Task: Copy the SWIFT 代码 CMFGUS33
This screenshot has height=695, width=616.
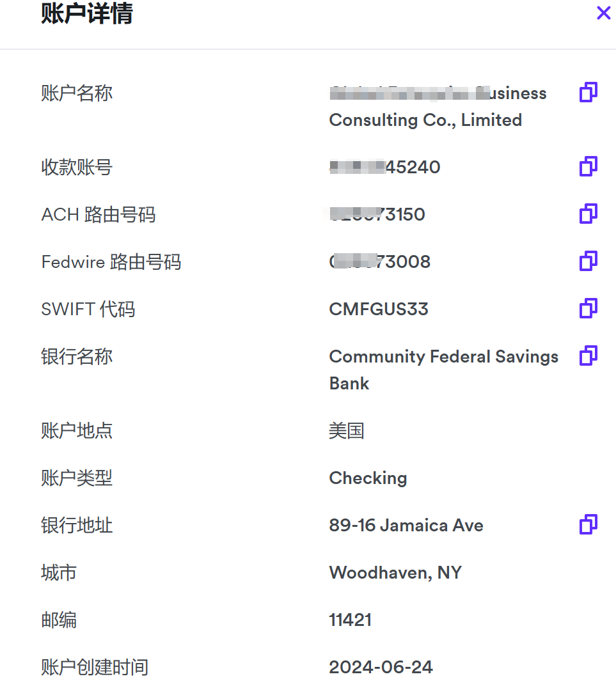Action: tap(588, 309)
